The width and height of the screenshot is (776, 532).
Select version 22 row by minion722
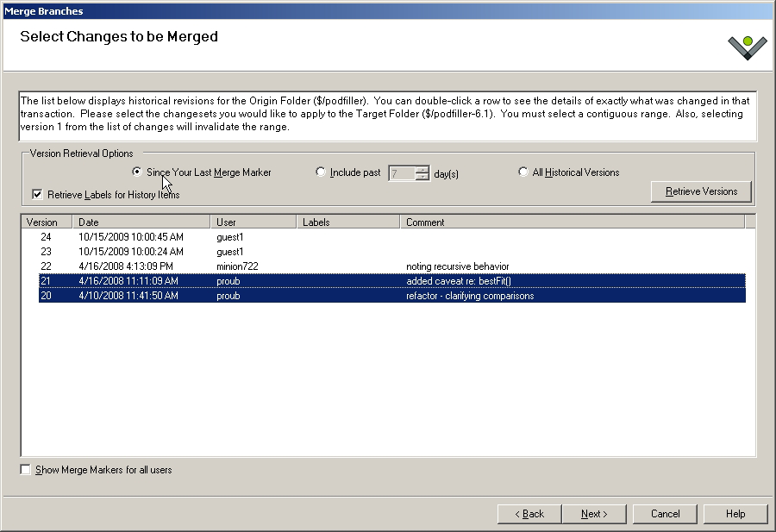coord(259,266)
